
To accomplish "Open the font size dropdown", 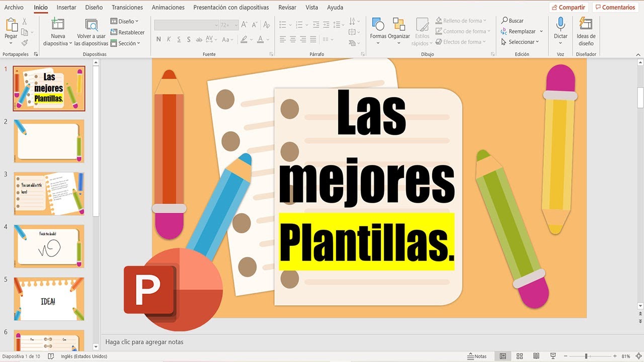I will [236, 25].
